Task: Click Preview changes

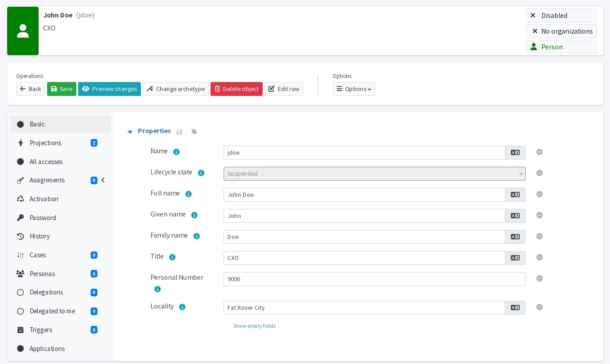Action: pyautogui.click(x=109, y=89)
